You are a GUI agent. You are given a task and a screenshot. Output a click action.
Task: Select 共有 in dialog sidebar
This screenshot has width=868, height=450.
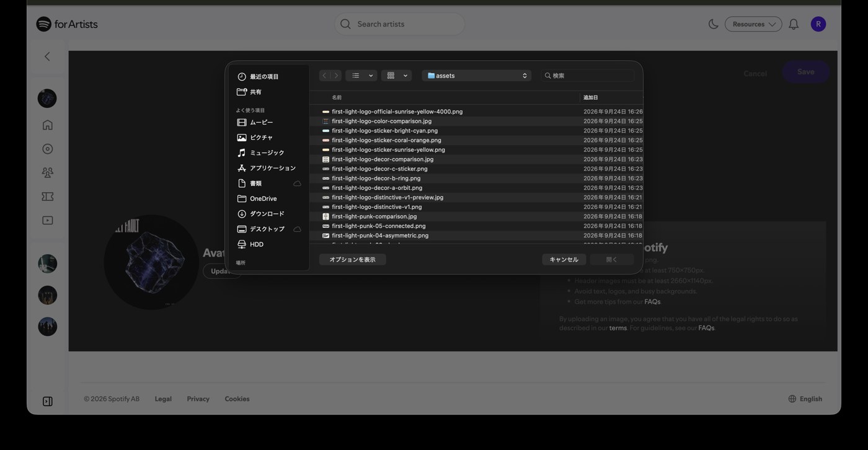click(269, 92)
